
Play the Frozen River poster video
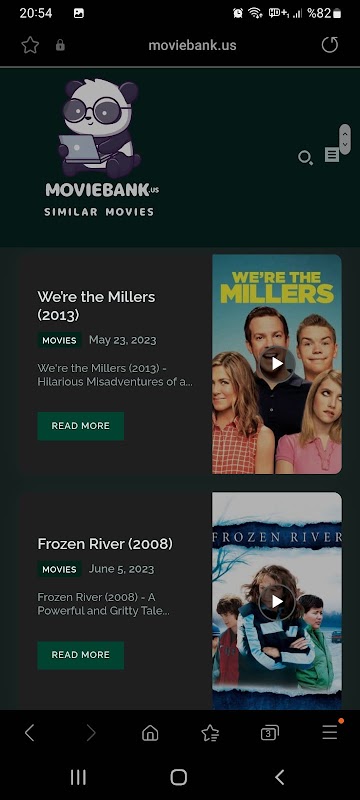coord(277,602)
